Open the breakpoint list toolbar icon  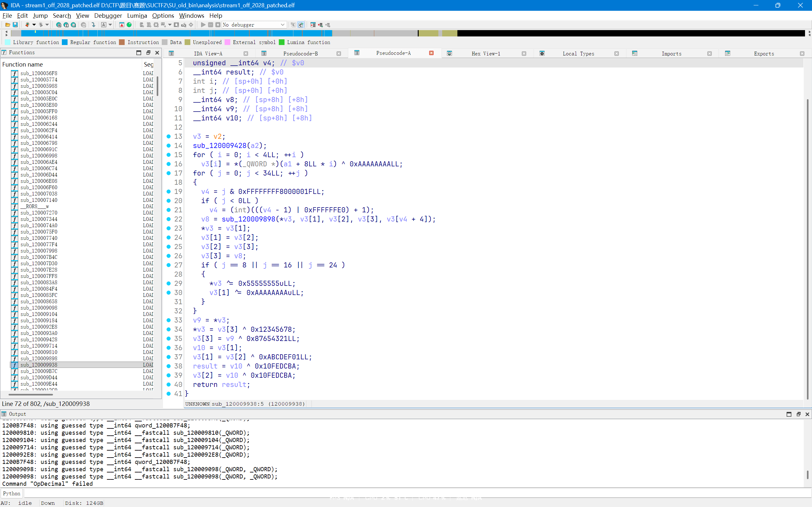click(x=313, y=25)
